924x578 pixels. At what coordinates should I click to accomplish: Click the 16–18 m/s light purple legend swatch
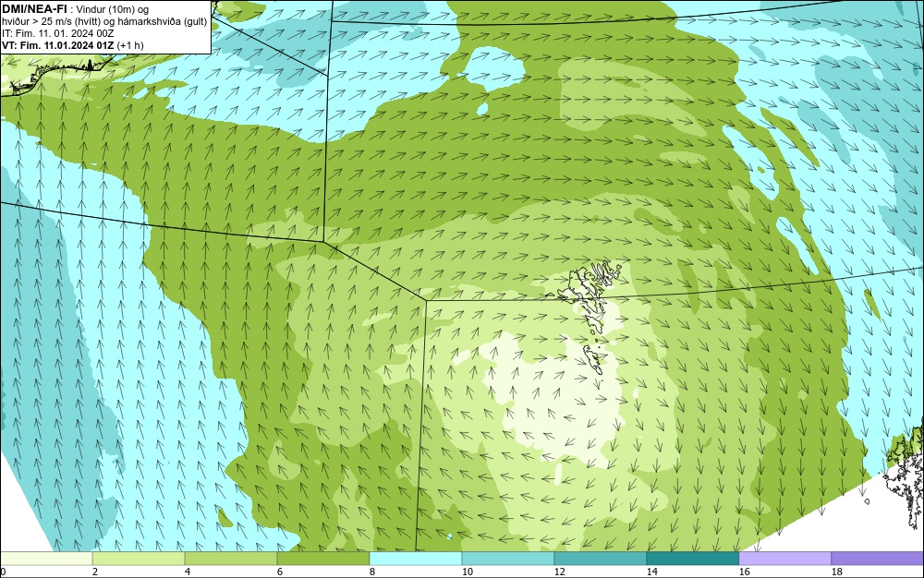pos(784,558)
